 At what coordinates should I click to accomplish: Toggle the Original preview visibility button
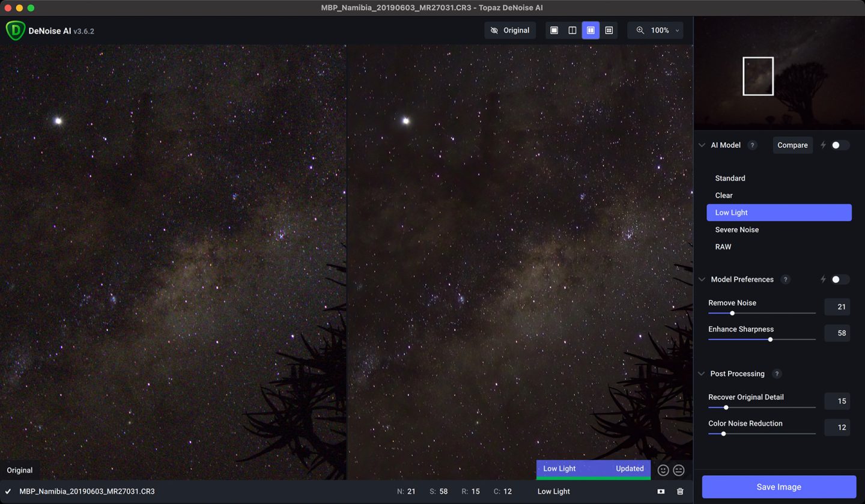[510, 31]
